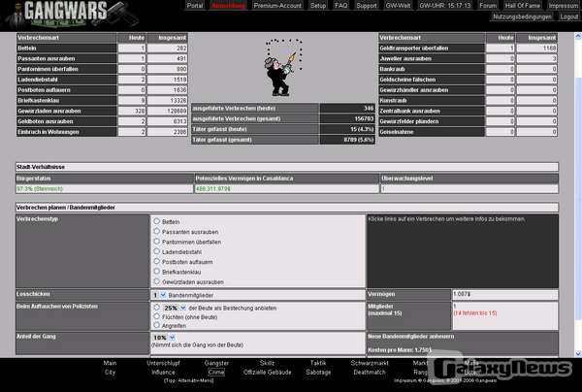The width and height of the screenshot is (582, 392).
Task: Select Ladendiebstahl radio button
Action: coord(157,251)
